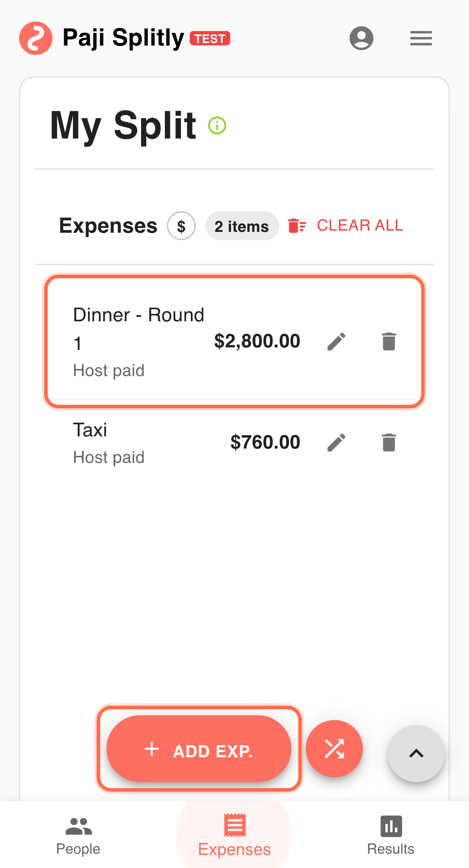Expand the chevron-up floating button

click(x=416, y=753)
